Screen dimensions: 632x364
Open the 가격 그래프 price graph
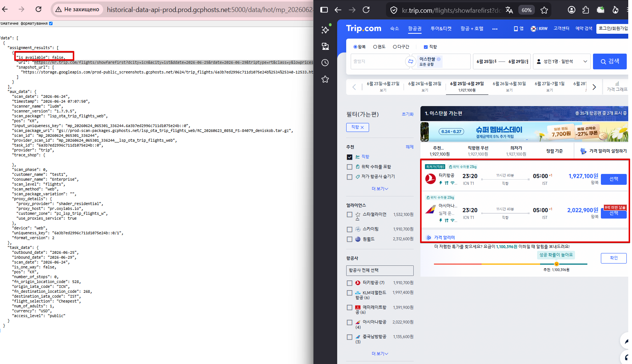(617, 87)
